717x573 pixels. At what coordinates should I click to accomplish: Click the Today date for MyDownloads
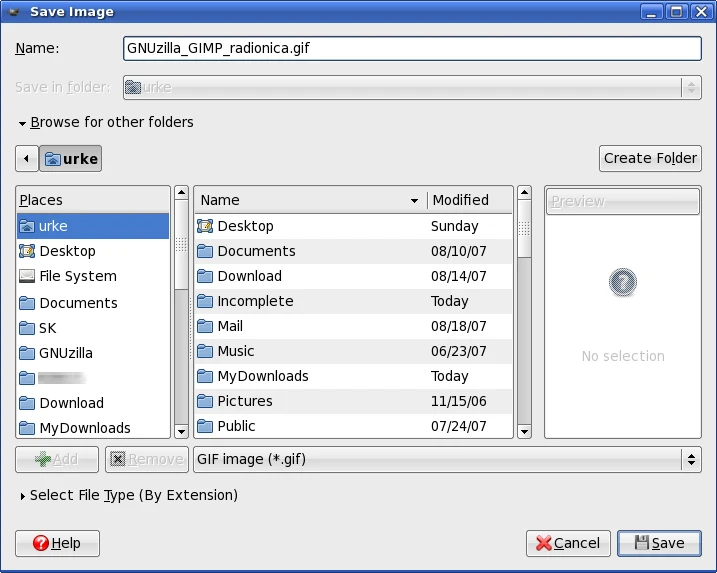[x=449, y=376]
